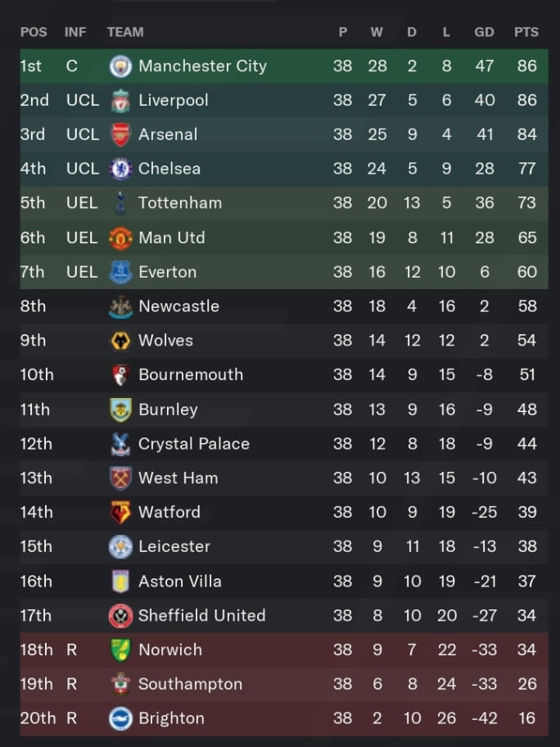Click the Manchester City club crest

pyautogui.click(x=120, y=66)
